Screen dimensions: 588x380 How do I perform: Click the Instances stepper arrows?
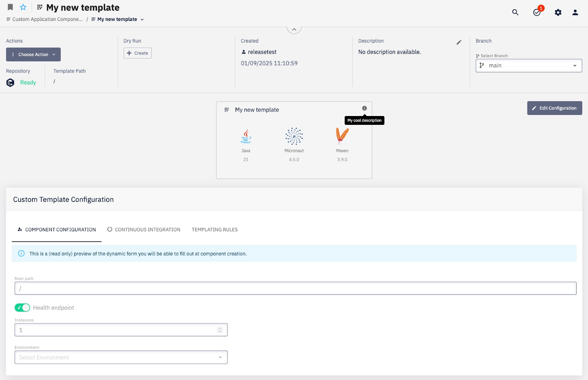click(x=220, y=330)
